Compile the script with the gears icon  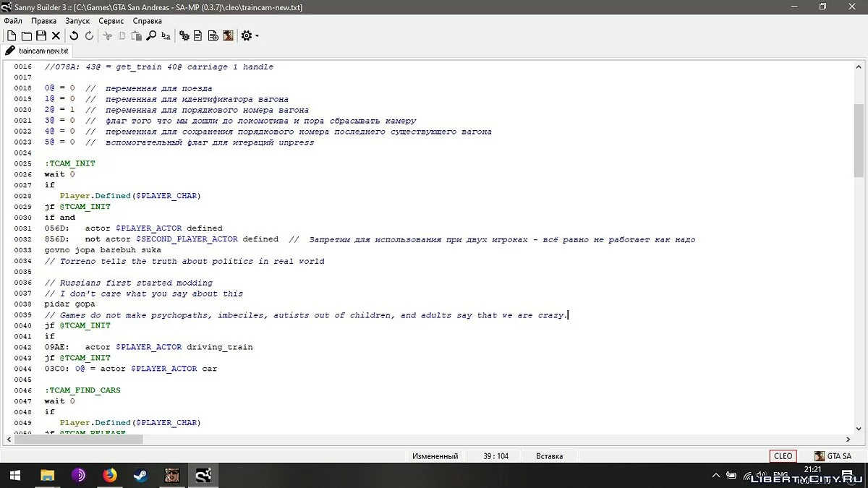(184, 35)
